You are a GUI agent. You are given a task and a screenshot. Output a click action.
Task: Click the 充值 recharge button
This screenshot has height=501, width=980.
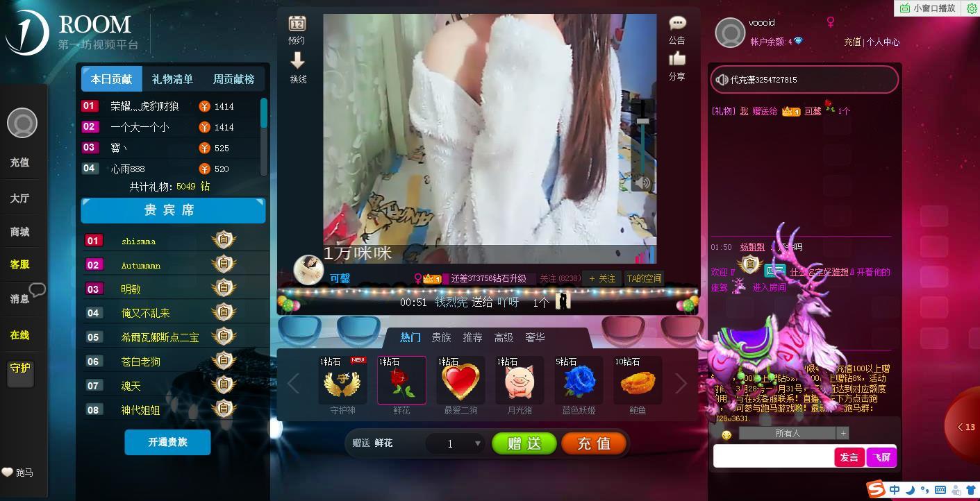click(x=594, y=443)
